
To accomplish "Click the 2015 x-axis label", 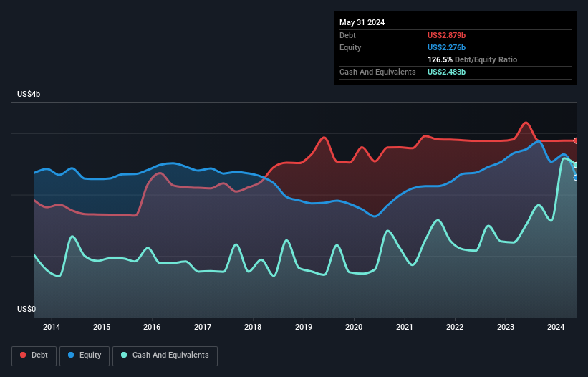I will click(102, 327).
